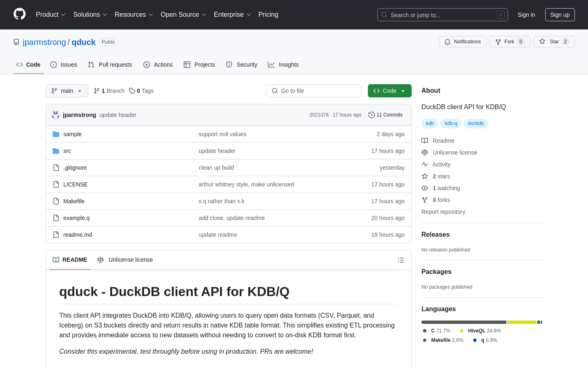
Task: Click the GitHub logo icon
Action: click(x=20, y=14)
